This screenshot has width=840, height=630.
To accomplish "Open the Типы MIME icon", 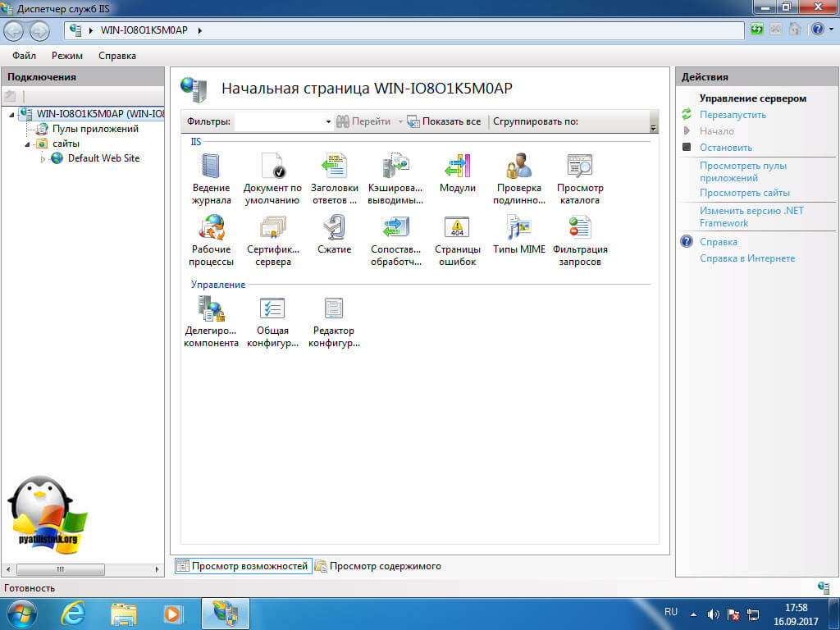I will point(518,229).
